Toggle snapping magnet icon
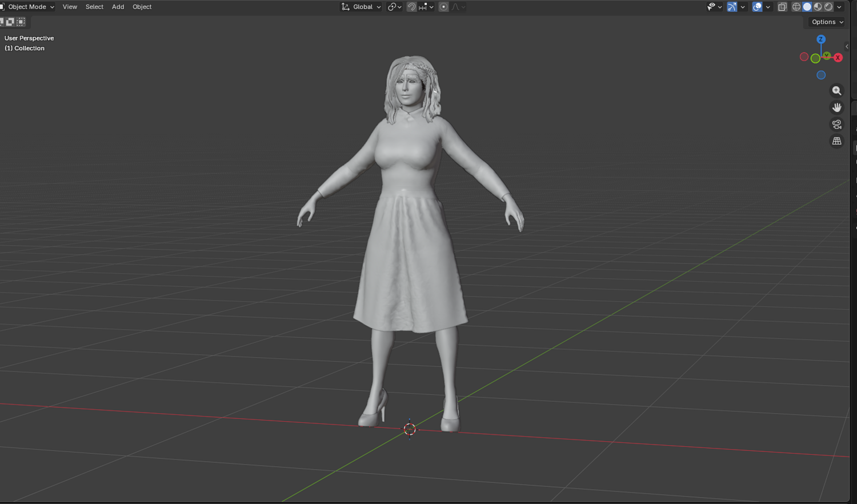Screen dimensions: 857x504 coord(411,7)
